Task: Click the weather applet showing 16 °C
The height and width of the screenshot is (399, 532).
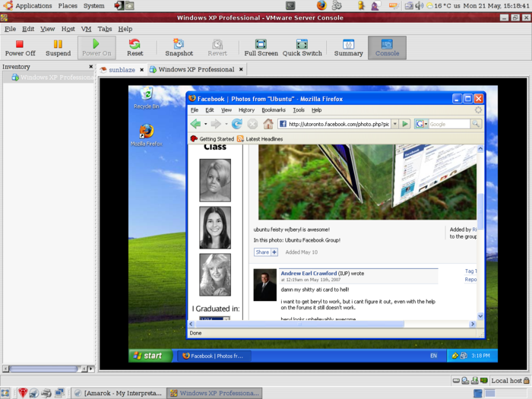Action: 439,6
